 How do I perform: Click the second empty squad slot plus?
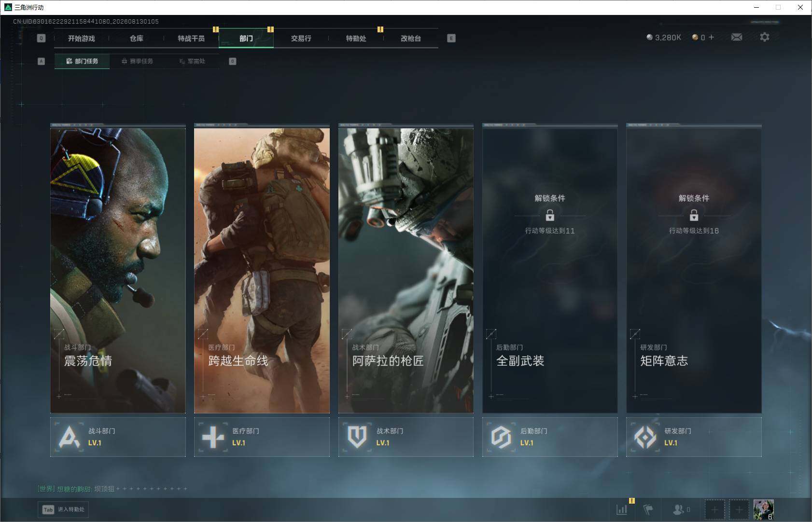[x=739, y=509]
